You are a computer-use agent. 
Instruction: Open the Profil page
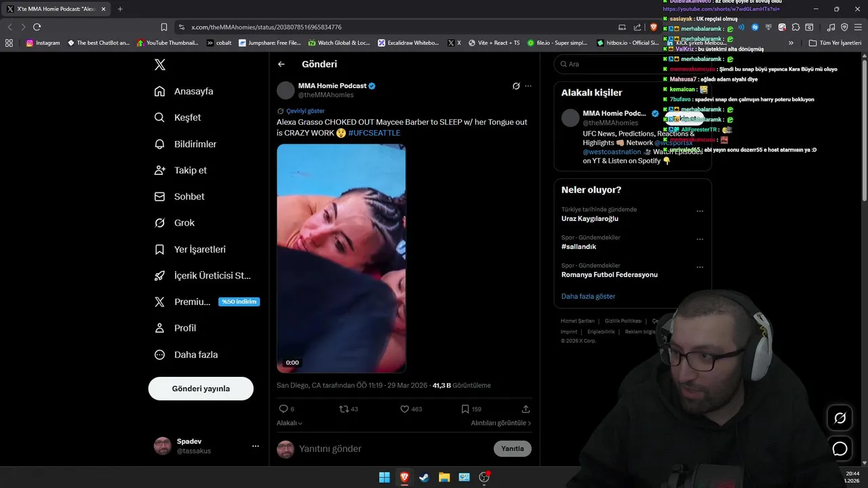(x=175, y=328)
